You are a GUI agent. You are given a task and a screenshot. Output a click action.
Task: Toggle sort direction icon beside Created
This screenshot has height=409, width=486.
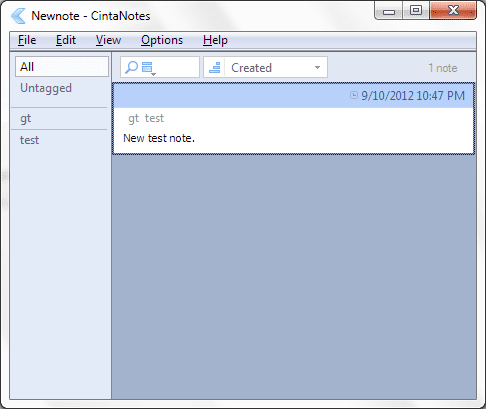[215, 68]
